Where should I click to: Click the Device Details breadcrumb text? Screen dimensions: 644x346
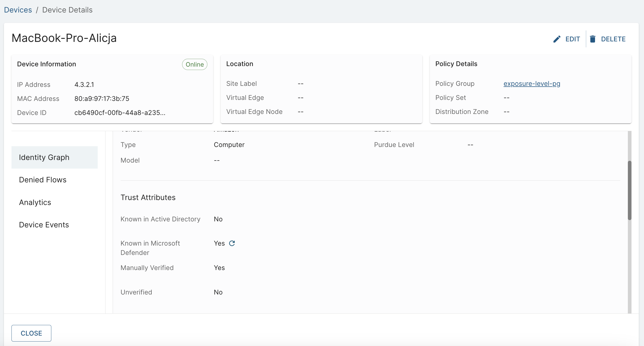tap(67, 10)
